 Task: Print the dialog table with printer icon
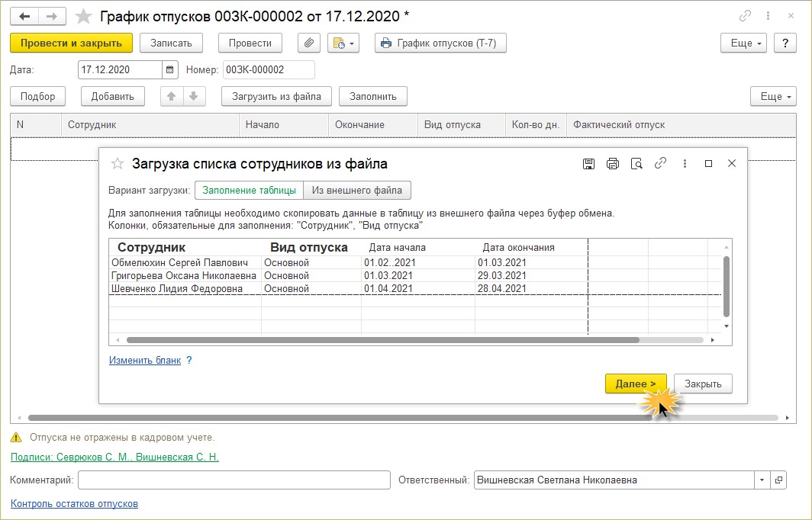(613, 164)
